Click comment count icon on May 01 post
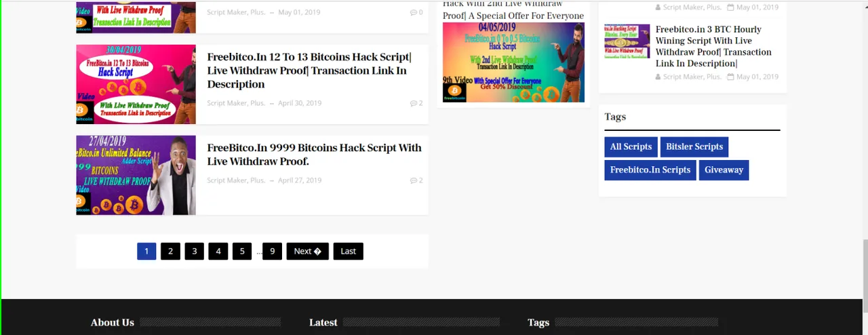The width and height of the screenshot is (868, 335). click(414, 12)
